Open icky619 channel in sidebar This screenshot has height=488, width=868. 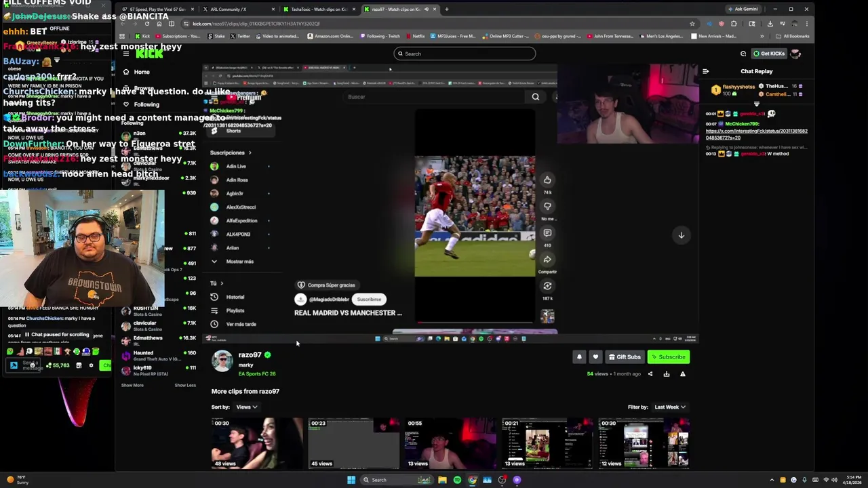click(x=159, y=370)
